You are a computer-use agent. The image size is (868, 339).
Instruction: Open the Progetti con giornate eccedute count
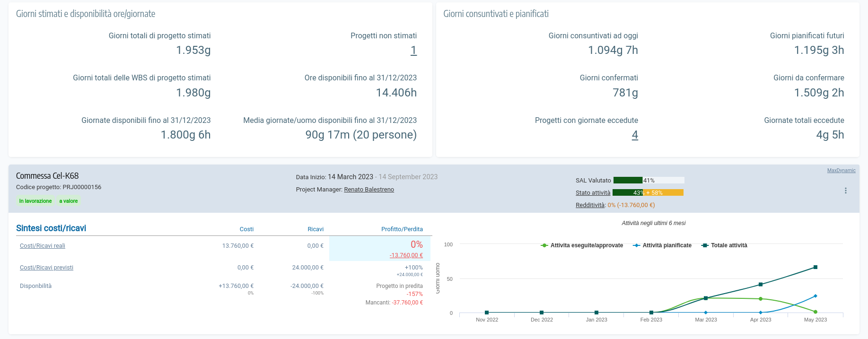634,135
